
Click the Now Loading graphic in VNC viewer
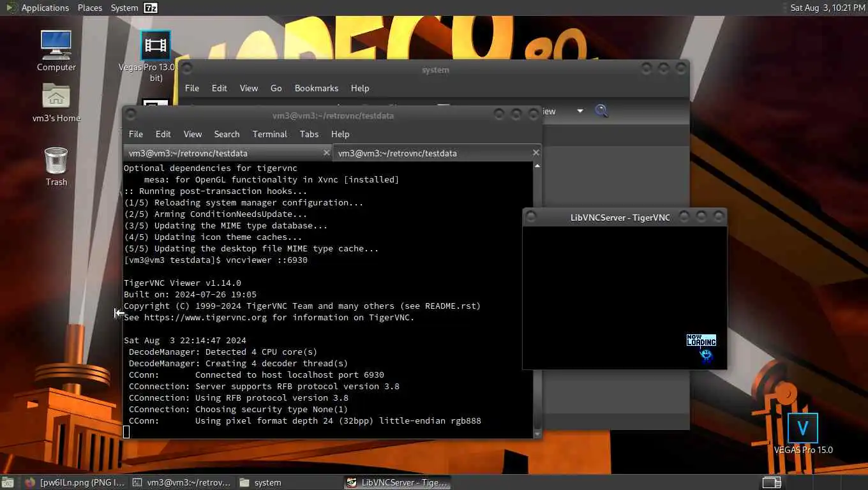point(701,348)
